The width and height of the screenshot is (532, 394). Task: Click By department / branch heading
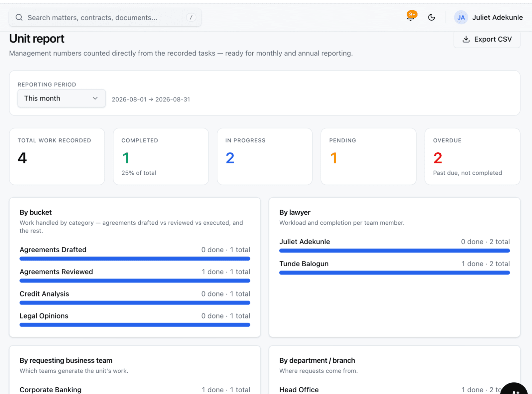tap(317, 360)
